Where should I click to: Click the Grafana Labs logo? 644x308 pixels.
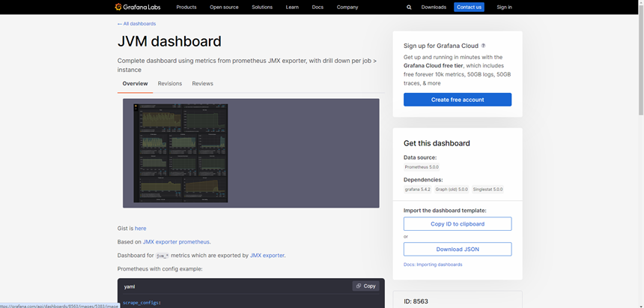(138, 7)
